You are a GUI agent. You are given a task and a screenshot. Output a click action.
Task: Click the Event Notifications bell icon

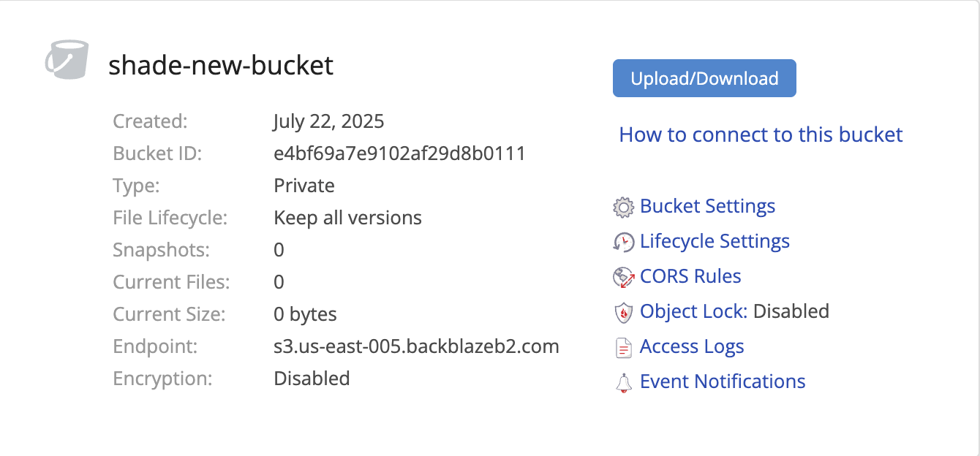(623, 383)
